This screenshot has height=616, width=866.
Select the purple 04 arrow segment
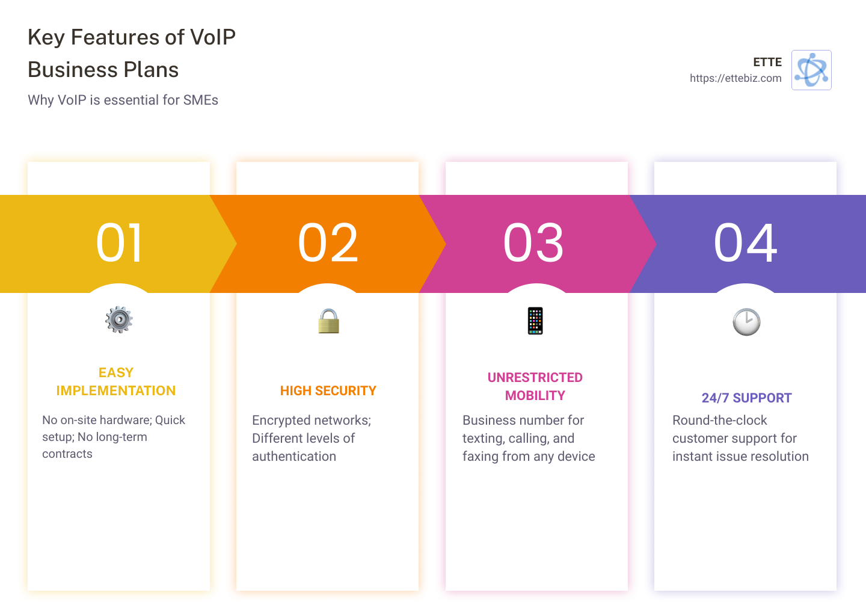coord(748,244)
